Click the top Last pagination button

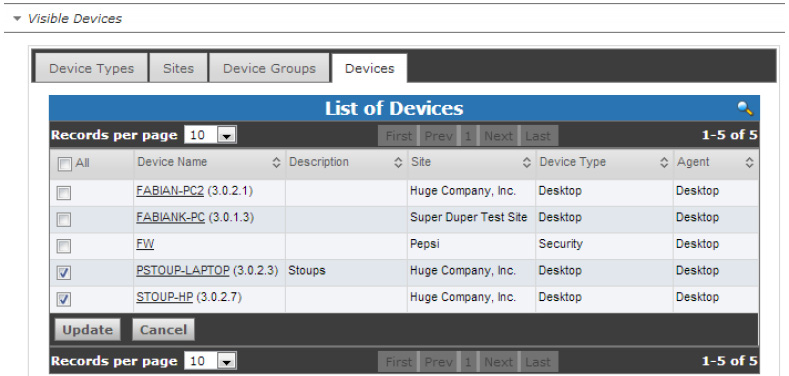[x=538, y=136]
